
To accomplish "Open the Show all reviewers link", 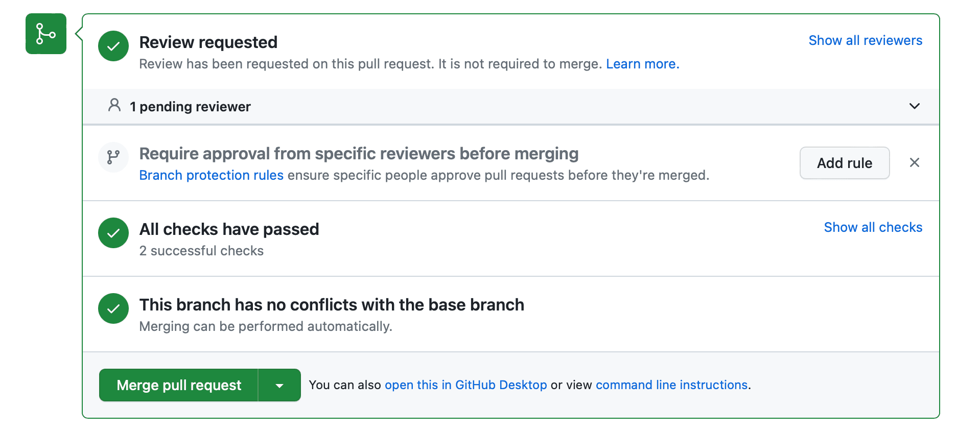I will pyautogui.click(x=866, y=40).
